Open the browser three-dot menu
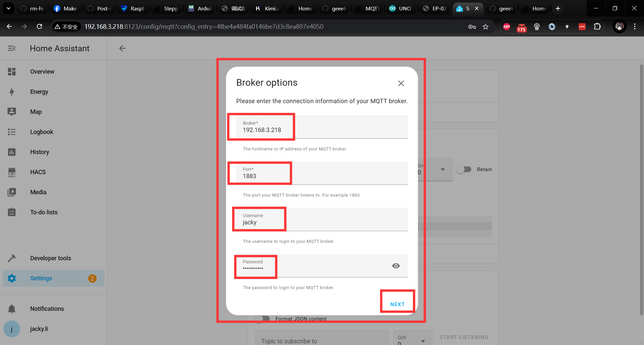 coord(635,26)
